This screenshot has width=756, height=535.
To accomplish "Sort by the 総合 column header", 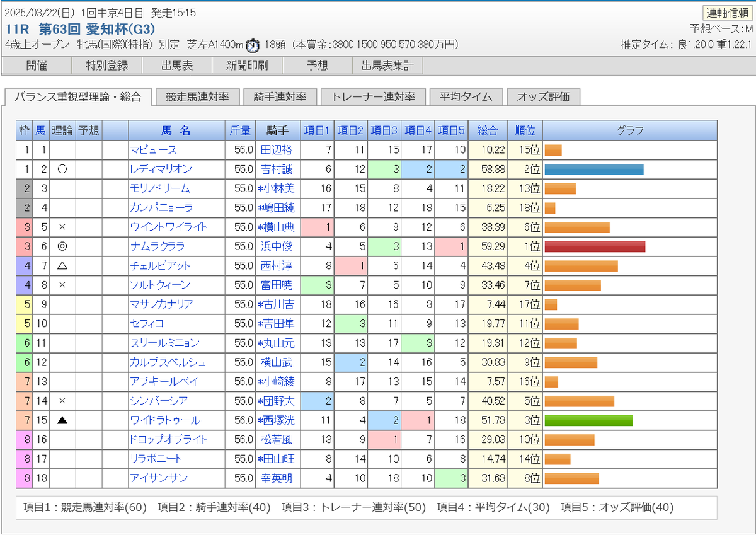I will 487,130.
